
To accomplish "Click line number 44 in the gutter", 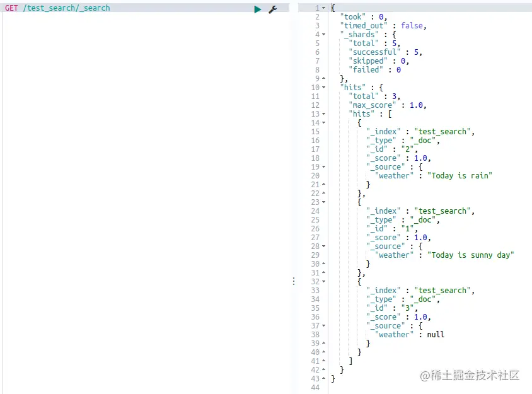I will coord(315,387).
